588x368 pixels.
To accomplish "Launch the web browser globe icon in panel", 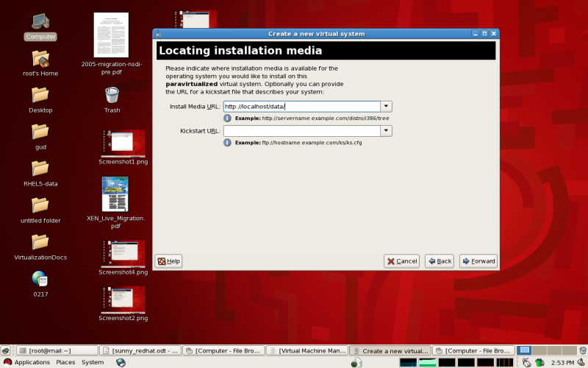I will pyautogui.click(x=121, y=362).
